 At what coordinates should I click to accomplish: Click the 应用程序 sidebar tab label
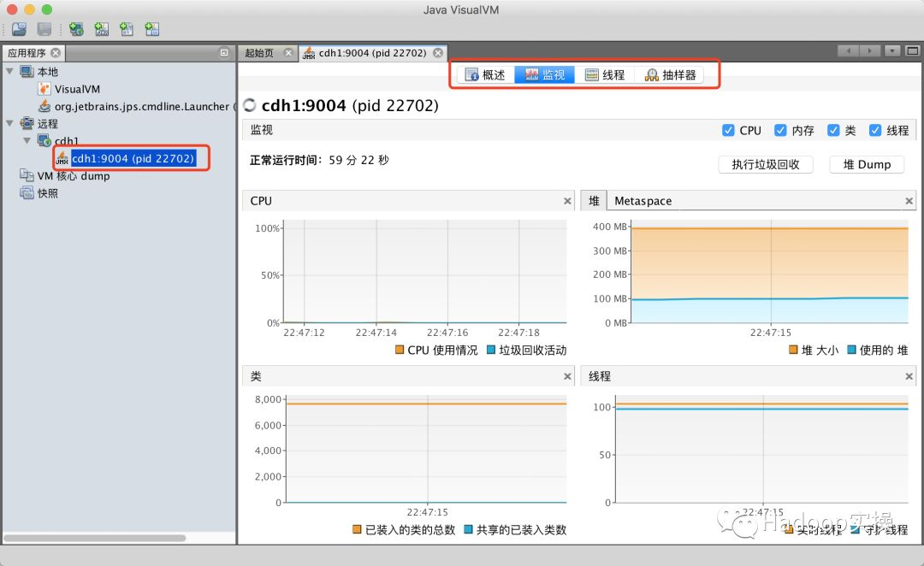tap(27, 52)
